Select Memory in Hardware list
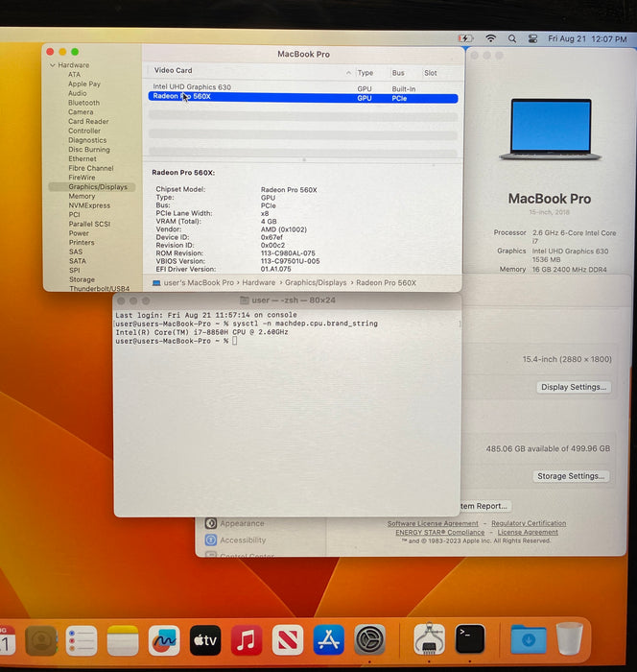 [82, 196]
